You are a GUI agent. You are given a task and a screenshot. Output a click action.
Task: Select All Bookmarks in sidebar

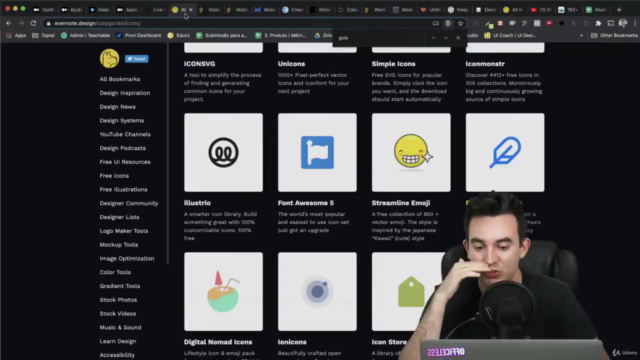(120, 79)
